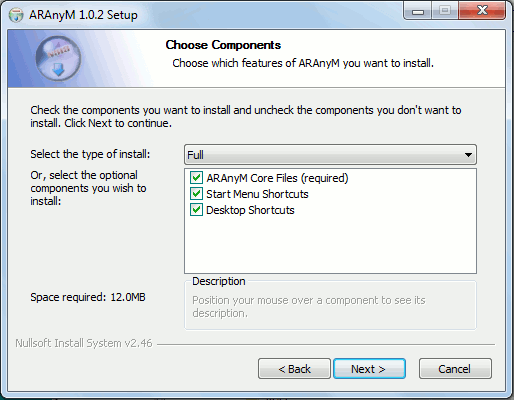Click the Nullsoft Install System v2.46 label
Image resolution: width=514 pixels, height=400 pixels.
pos(84,343)
